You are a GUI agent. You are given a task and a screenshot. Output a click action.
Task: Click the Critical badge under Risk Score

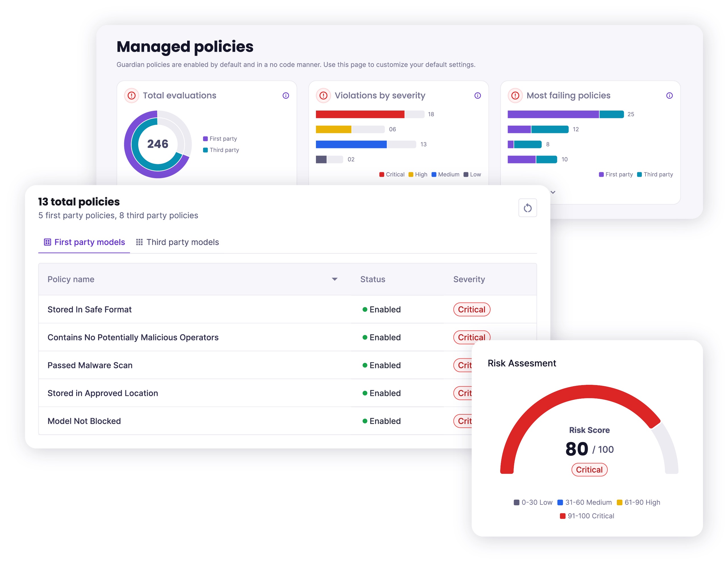pyautogui.click(x=589, y=470)
